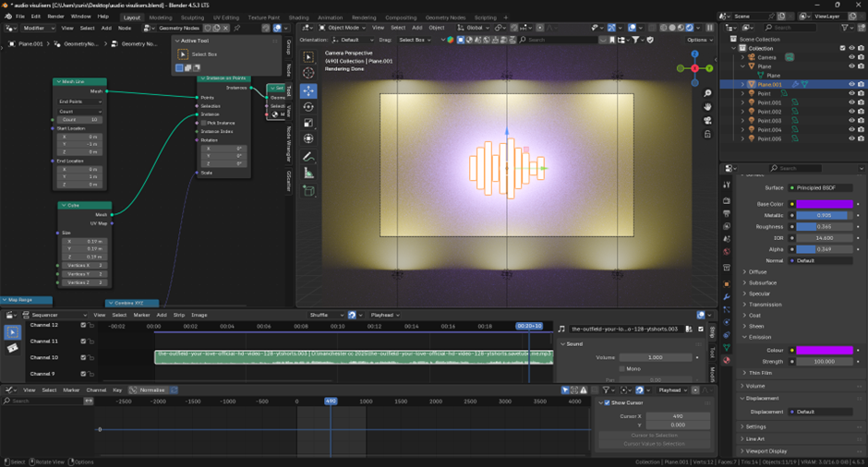Select the Blade tool in sequencer
This screenshot has width=868, height=467.
(x=12, y=348)
